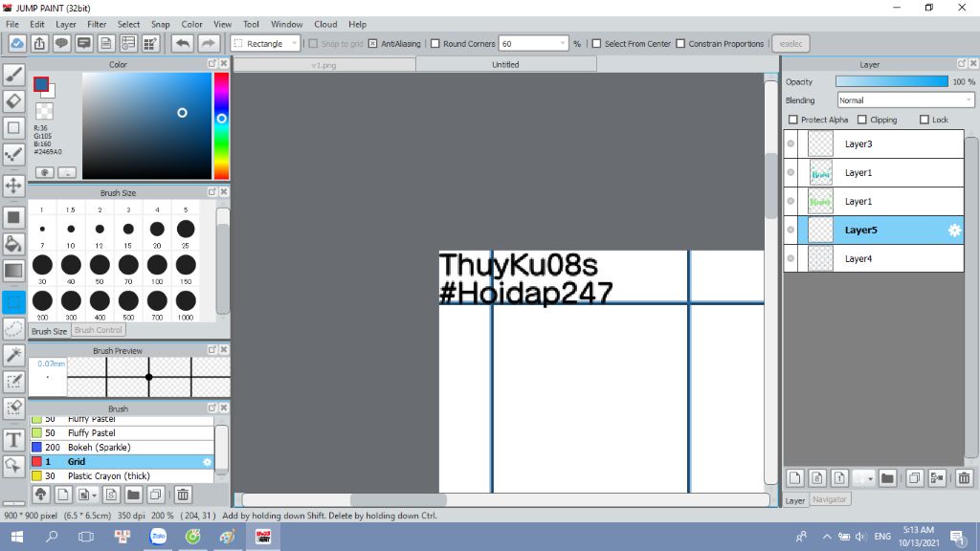The height and width of the screenshot is (551, 980).
Task: Toggle AntiAliasing checkbox
Action: (373, 44)
